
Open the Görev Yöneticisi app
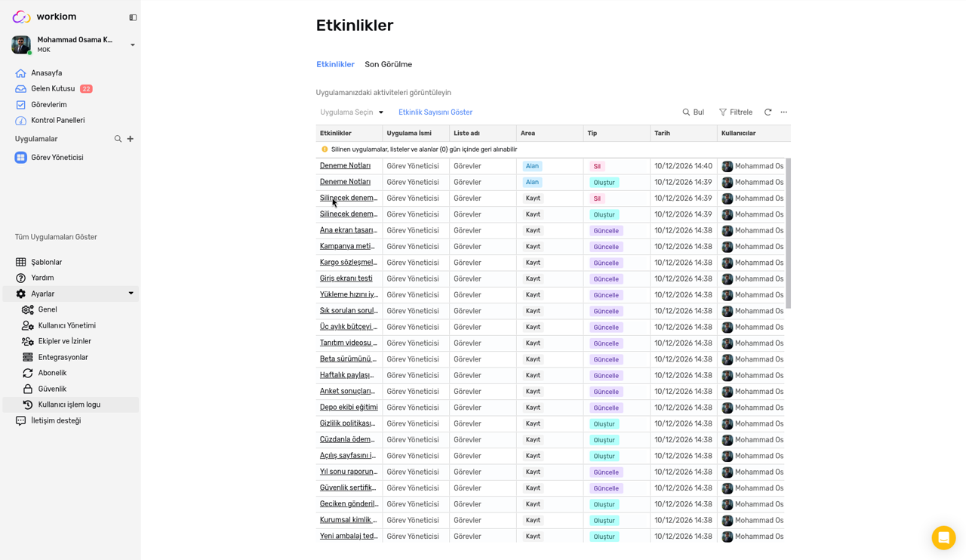pyautogui.click(x=57, y=158)
